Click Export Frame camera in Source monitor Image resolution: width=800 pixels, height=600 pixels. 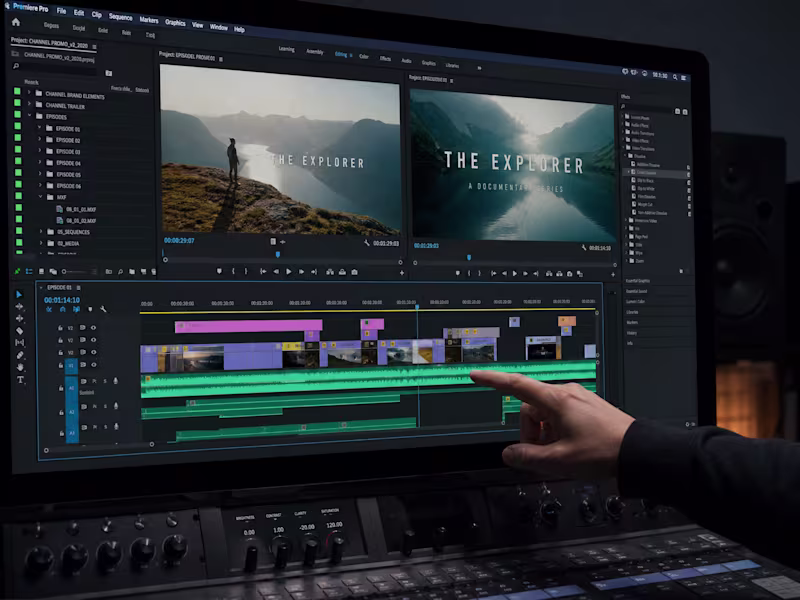(x=355, y=272)
